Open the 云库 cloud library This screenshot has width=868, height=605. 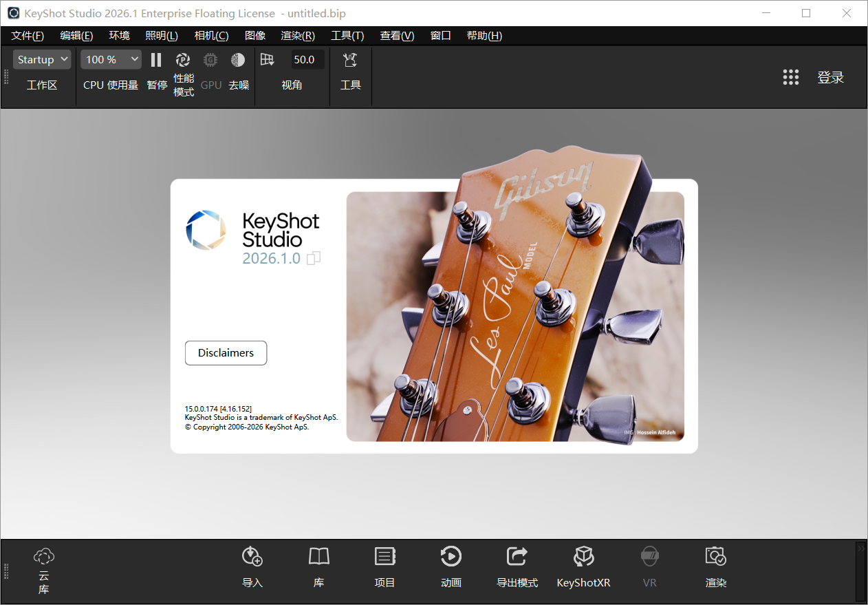point(43,571)
